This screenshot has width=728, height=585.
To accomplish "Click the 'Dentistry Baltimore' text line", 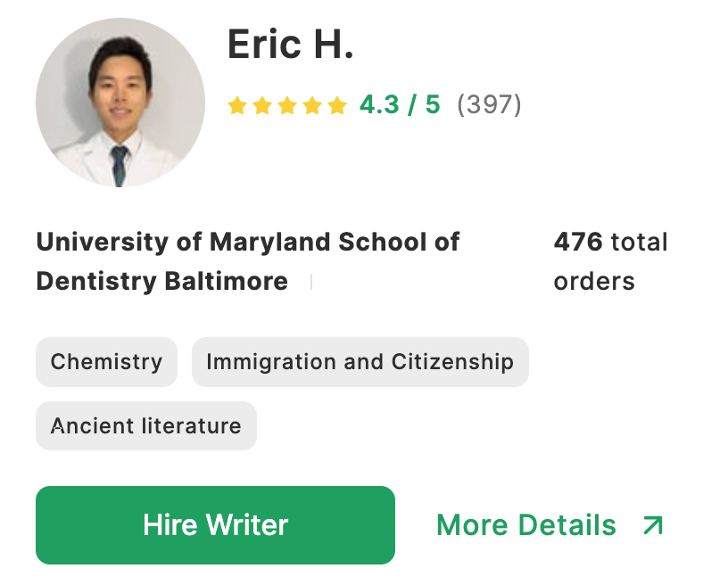I will [x=161, y=281].
